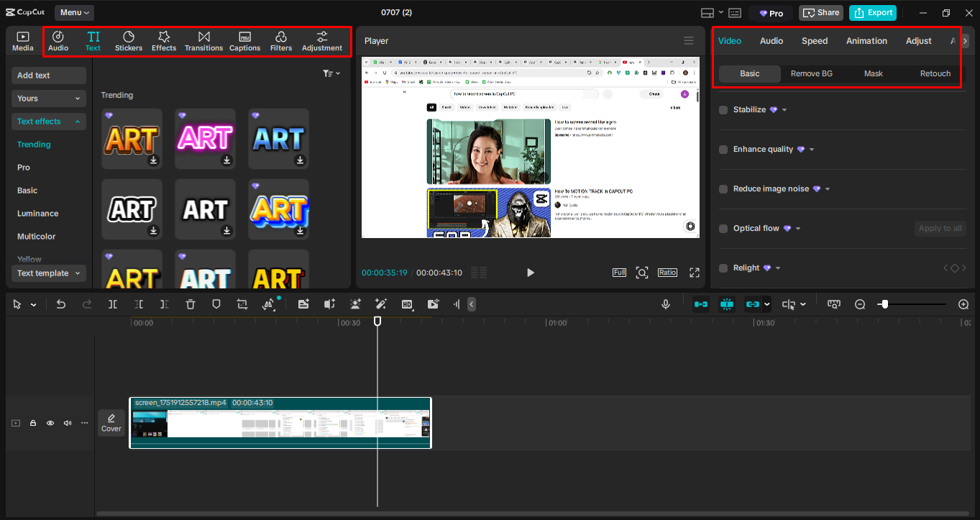
Task: Open the Transitions panel
Action: (x=203, y=41)
